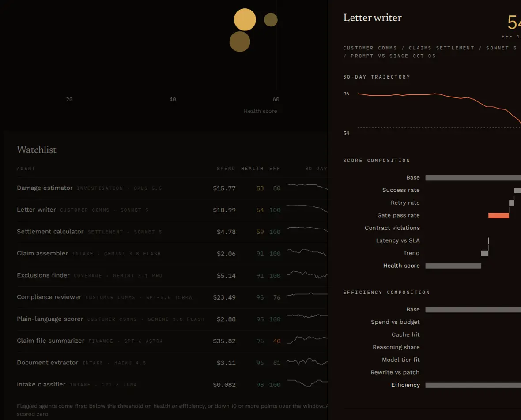Viewport: 521px width, 420px height.
Task: Open the Settlement calculator agent row
Action: pos(172,232)
